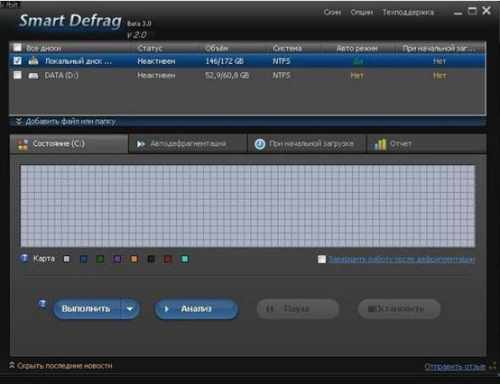The width and height of the screenshot is (500, 384).
Task: Click the Остановить button
Action: click(399, 309)
